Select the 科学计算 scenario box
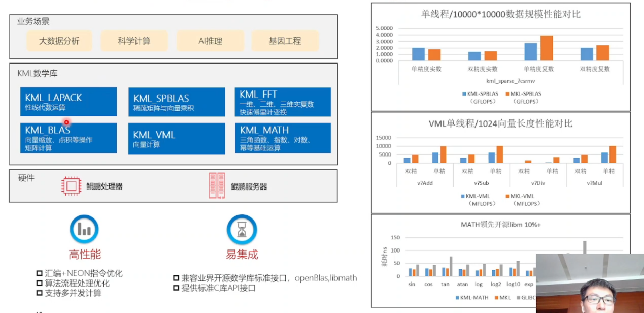Image resolution: width=644 pixels, height=313 pixels. pos(134,41)
